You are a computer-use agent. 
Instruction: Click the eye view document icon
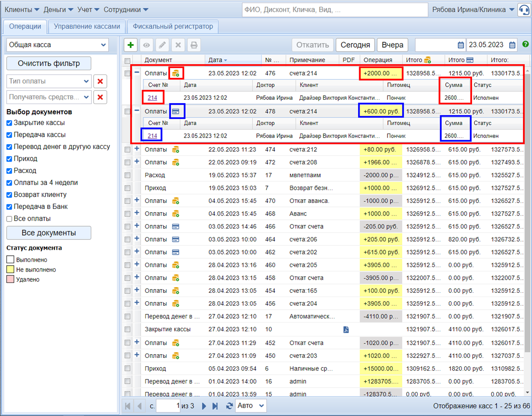[x=147, y=45]
